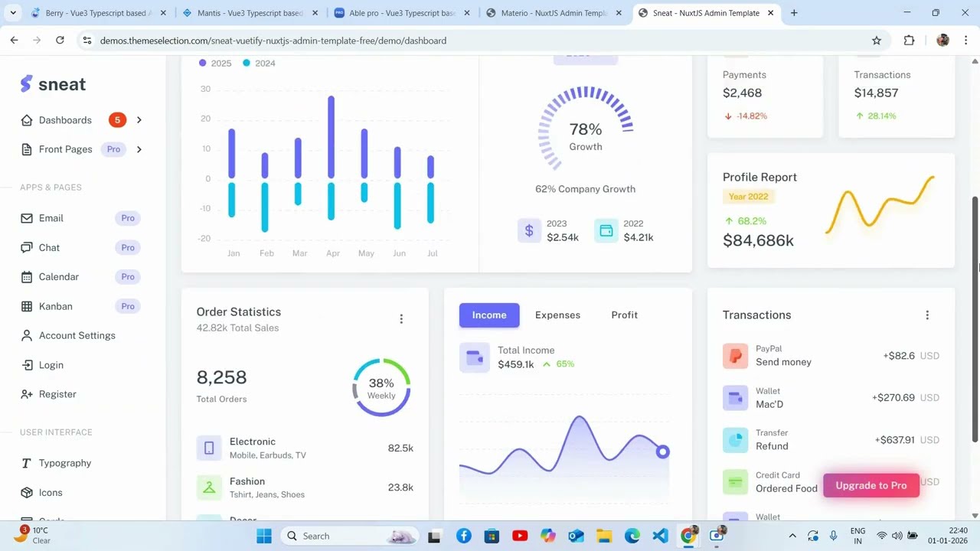Open browser Extensions puzzle icon
This screenshot has height=551, width=980.
click(909, 41)
